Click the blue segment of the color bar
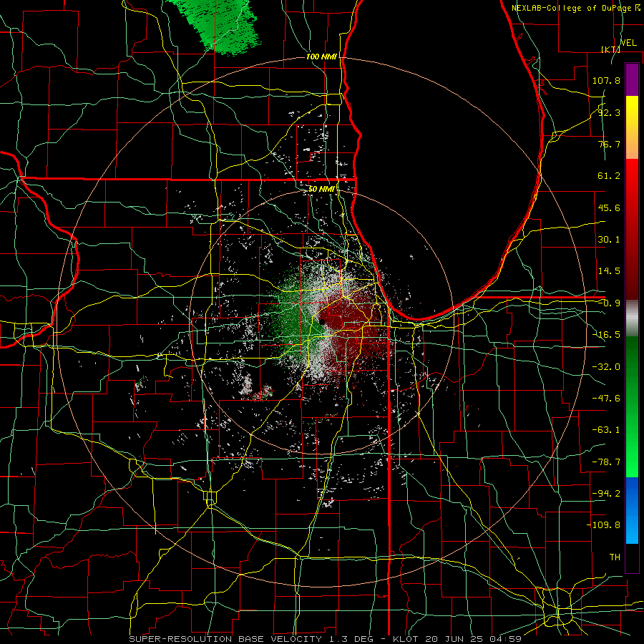 click(x=632, y=510)
